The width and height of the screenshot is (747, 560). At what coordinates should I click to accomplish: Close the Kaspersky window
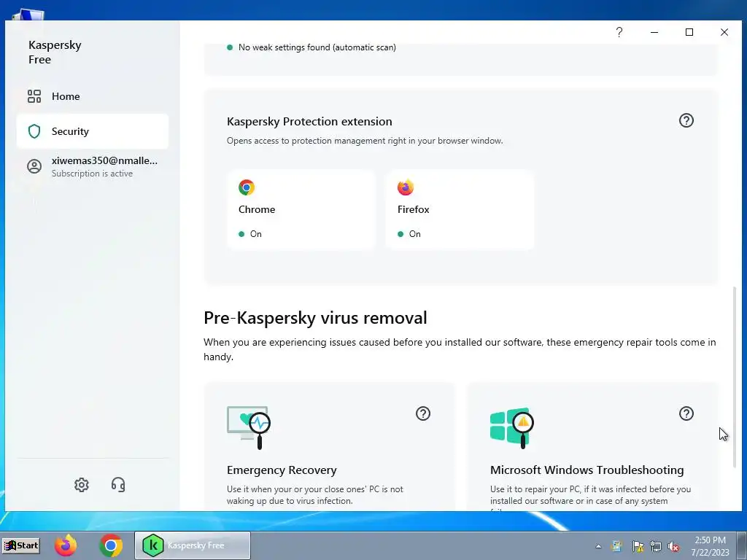724,32
